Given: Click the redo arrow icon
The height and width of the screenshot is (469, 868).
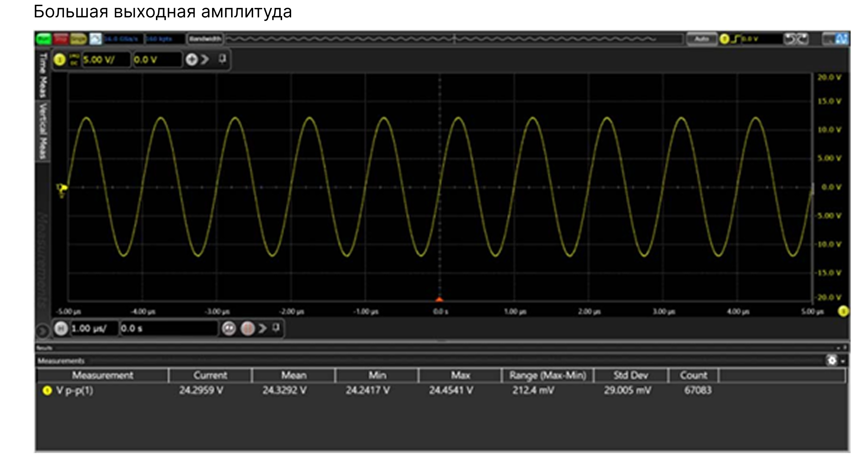Looking at the screenshot, I should point(803,39).
